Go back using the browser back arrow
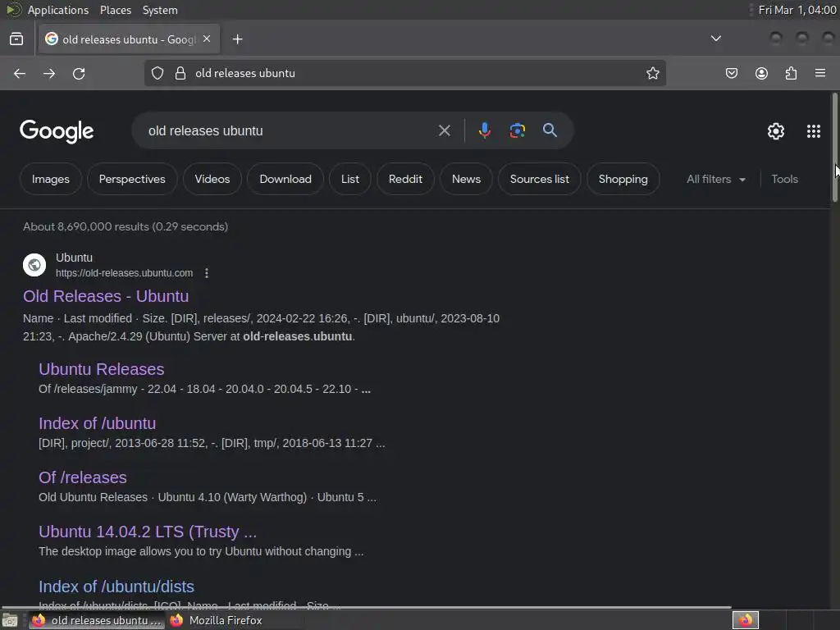This screenshot has width=840, height=630. [20, 73]
